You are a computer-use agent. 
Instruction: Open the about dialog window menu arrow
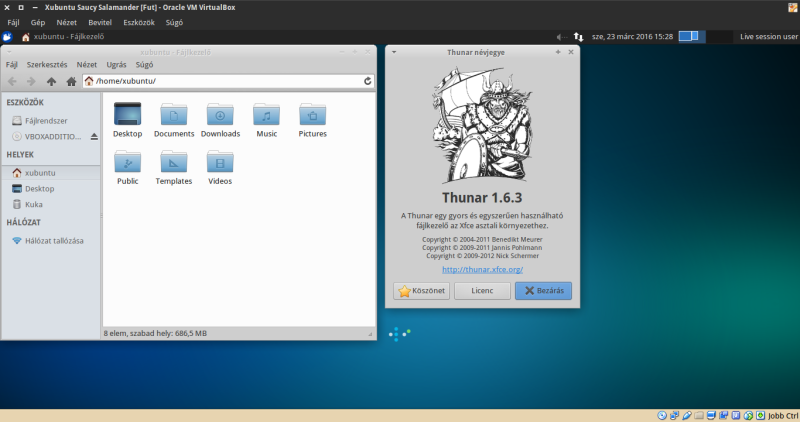pyautogui.click(x=394, y=52)
